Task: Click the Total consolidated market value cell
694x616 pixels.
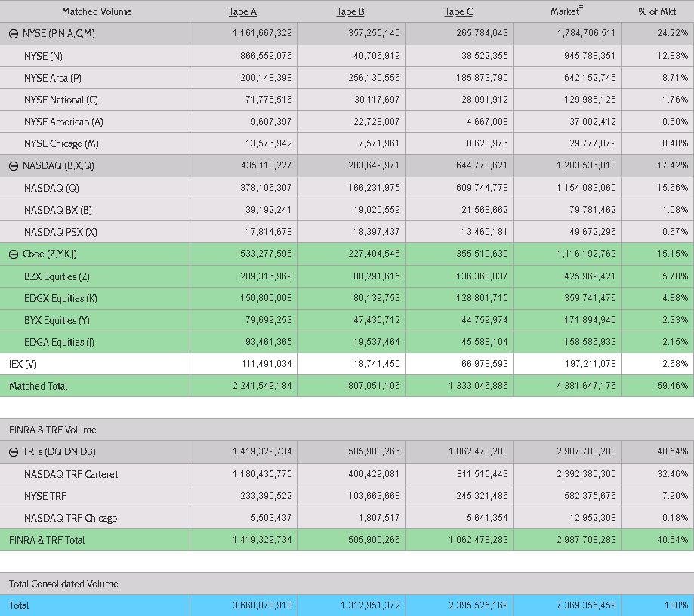Action: tap(567, 605)
